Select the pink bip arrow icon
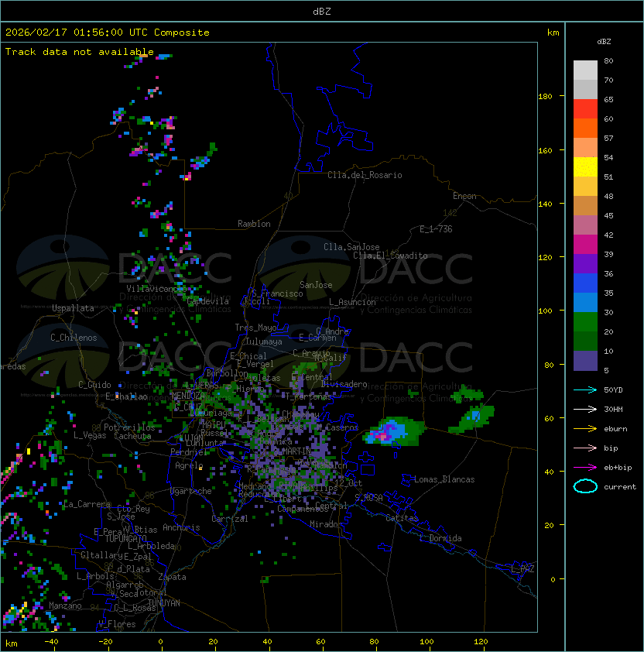644x652 pixels. pyautogui.click(x=585, y=448)
